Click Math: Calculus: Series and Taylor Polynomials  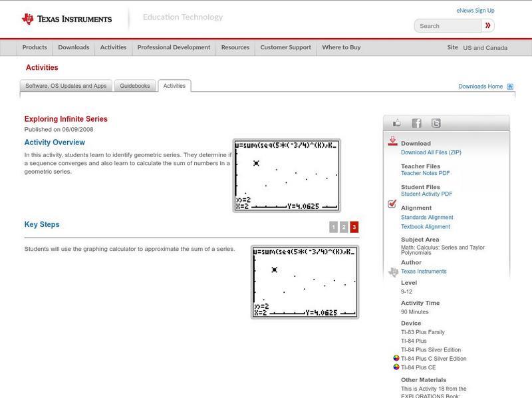[443, 250]
